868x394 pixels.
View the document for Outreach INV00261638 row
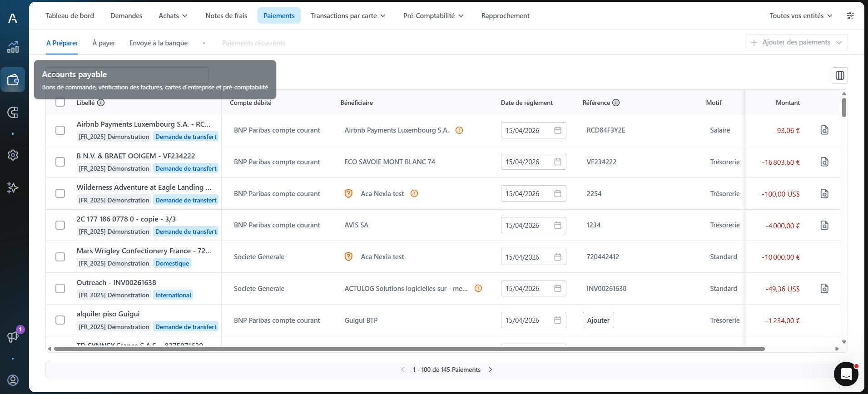(x=824, y=289)
